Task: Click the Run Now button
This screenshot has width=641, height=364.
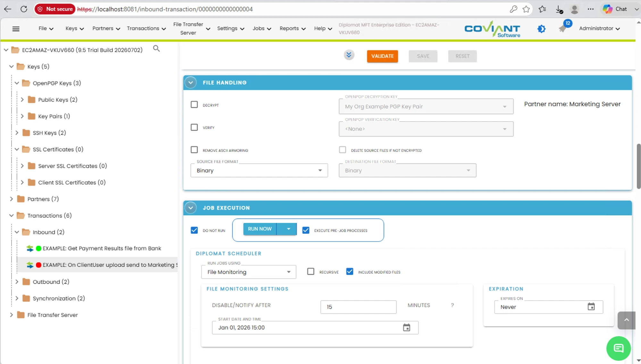Action: (260, 229)
